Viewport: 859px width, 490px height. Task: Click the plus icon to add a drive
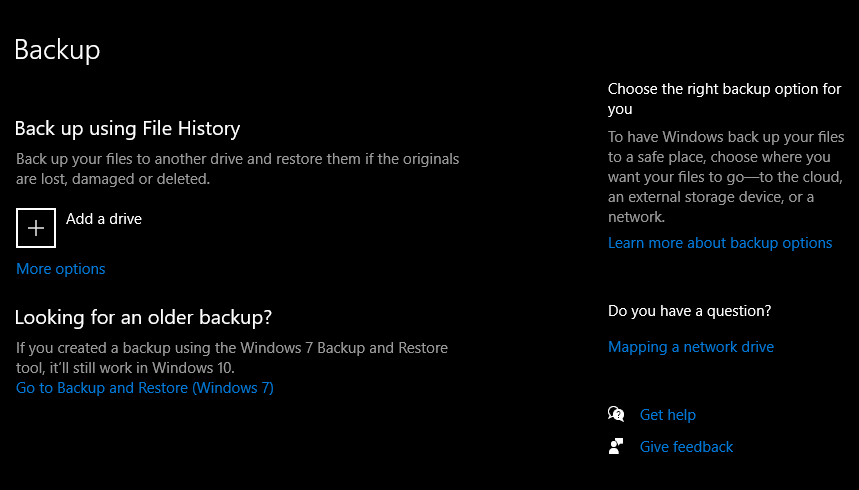[36, 228]
